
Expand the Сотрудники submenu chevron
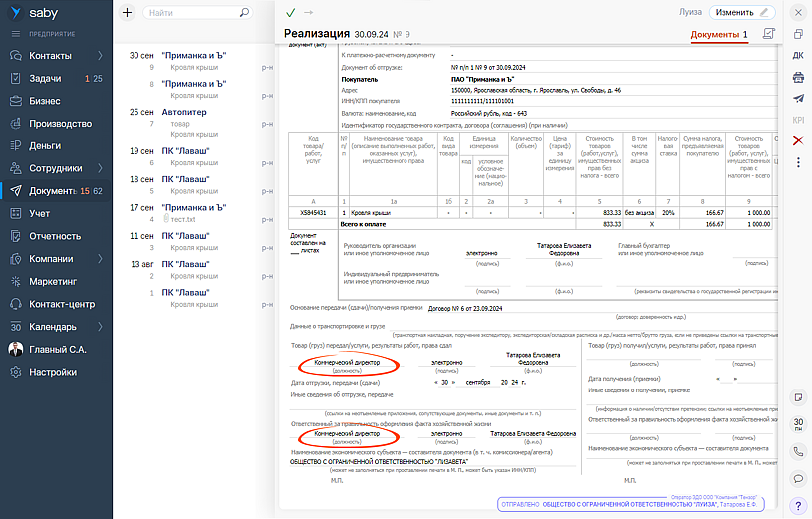coord(100,168)
